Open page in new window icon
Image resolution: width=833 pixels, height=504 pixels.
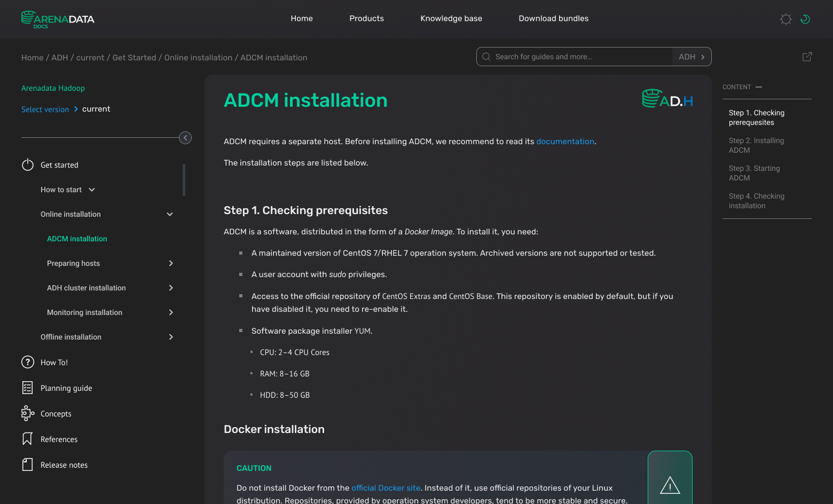click(807, 57)
